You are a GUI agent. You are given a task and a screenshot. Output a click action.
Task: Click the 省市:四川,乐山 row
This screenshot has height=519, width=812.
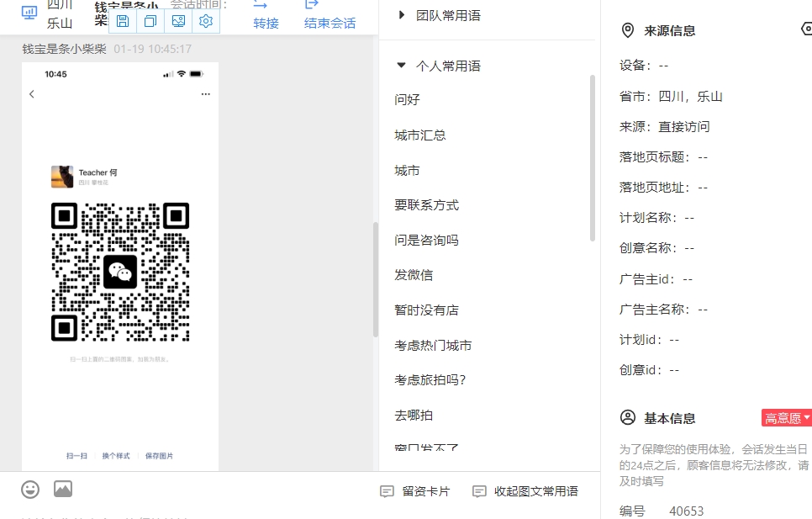[671, 97]
